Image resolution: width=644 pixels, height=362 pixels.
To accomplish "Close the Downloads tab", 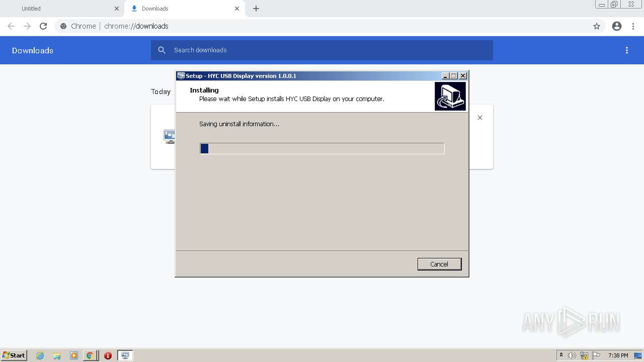I will click(x=237, y=9).
